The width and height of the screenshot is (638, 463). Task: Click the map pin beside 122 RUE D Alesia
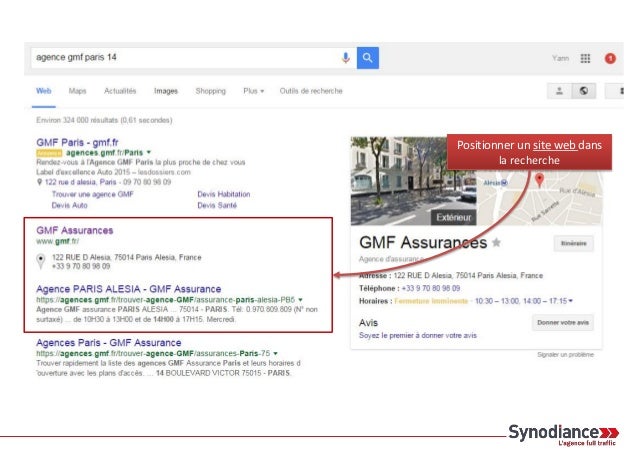(x=41, y=261)
